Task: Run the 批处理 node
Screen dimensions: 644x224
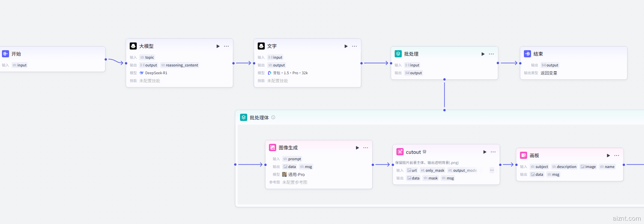Action: click(483, 54)
